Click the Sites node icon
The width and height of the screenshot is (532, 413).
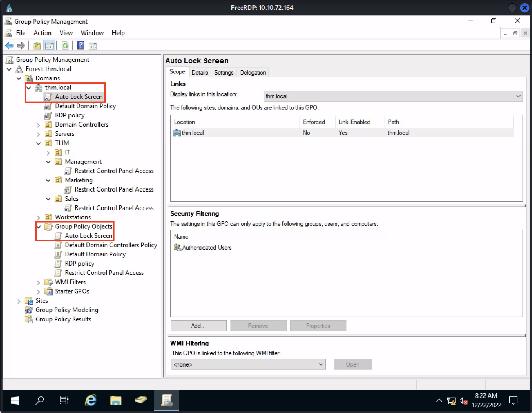tap(29, 301)
